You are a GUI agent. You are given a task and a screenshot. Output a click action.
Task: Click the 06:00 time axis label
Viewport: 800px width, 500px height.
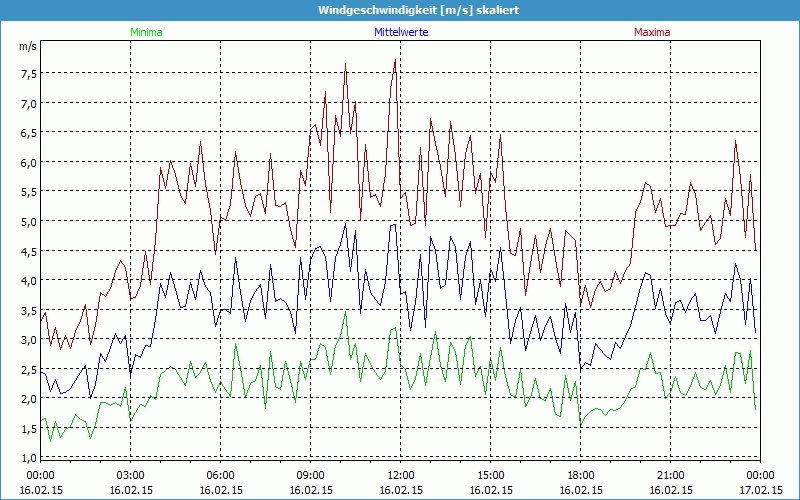click(x=220, y=475)
